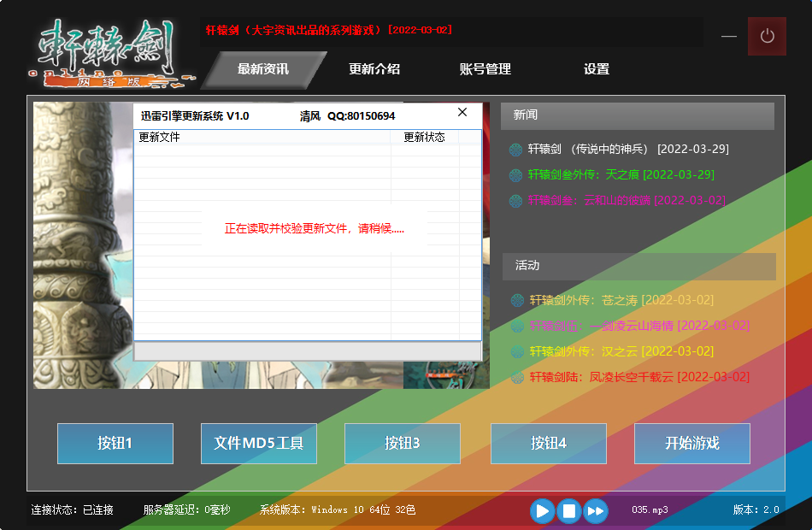Click the bullet icon beside 轩辕剑（传说中的神兵）
812x530 pixels.
pos(515,150)
